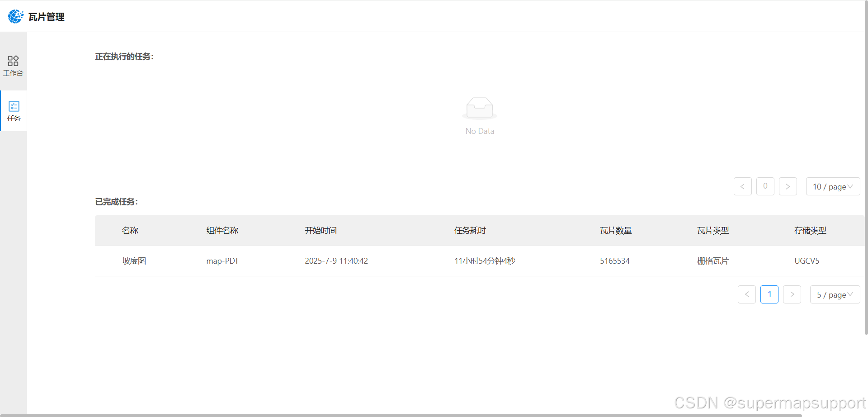Click the 组件名称 column header
This screenshot has height=417, width=868.
click(x=222, y=231)
